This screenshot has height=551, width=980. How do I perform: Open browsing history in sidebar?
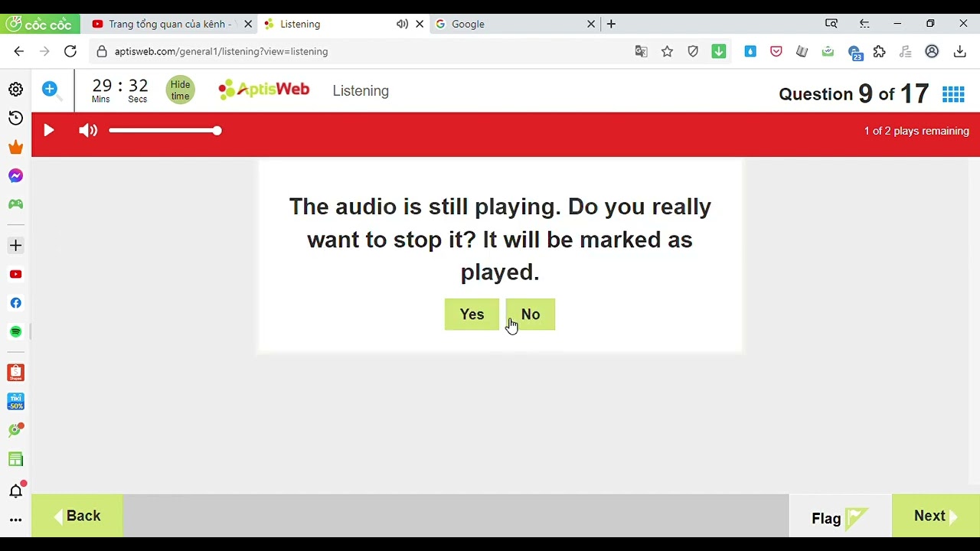(15, 118)
